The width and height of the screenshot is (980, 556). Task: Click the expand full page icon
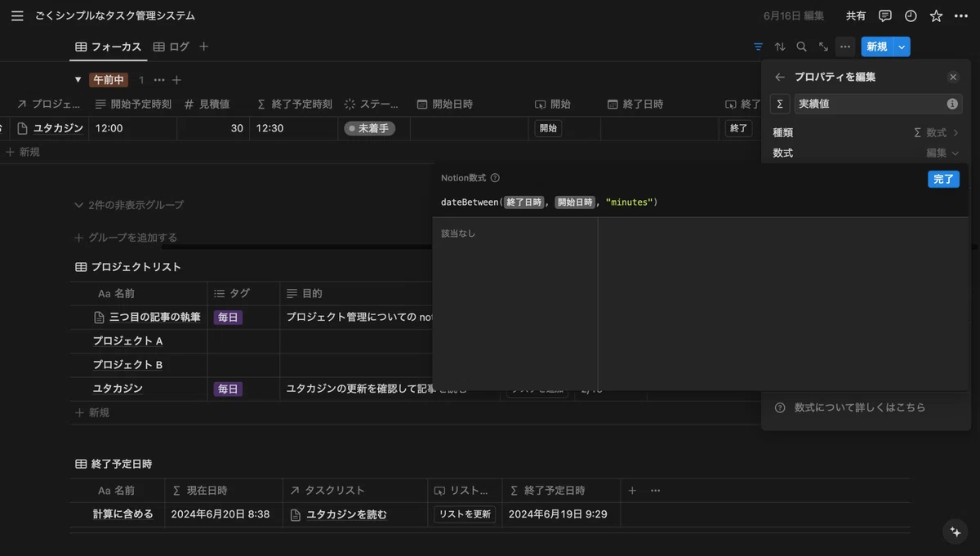pos(823,47)
